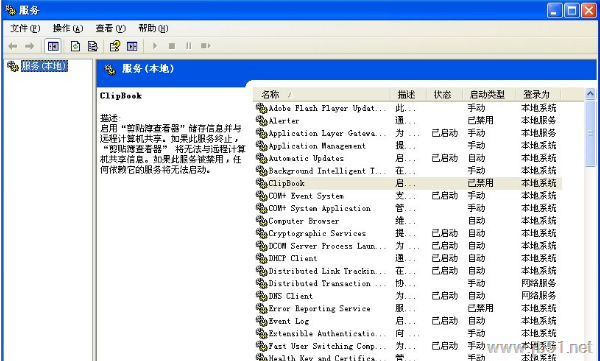Click gear icon of DCOM Server Process Launcher
This screenshot has width=600, height=361.
tap(261, 246)
